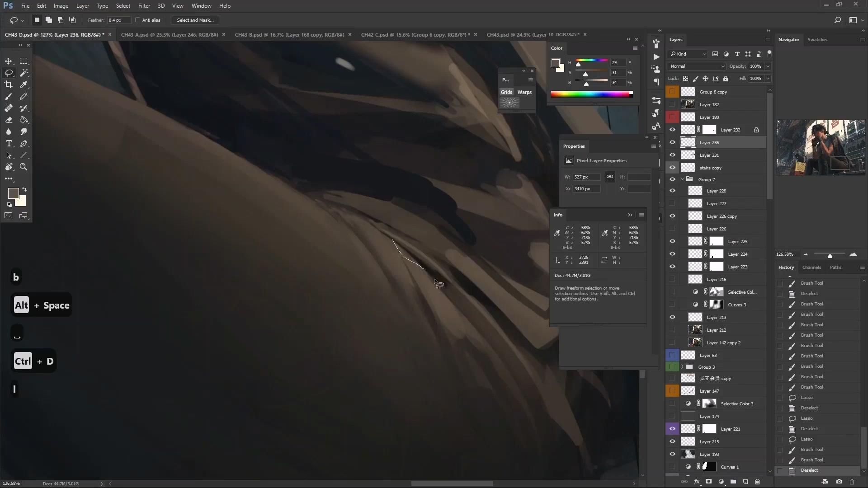
Task: Click the Select and Mask button
Action: tap(195, 20)
